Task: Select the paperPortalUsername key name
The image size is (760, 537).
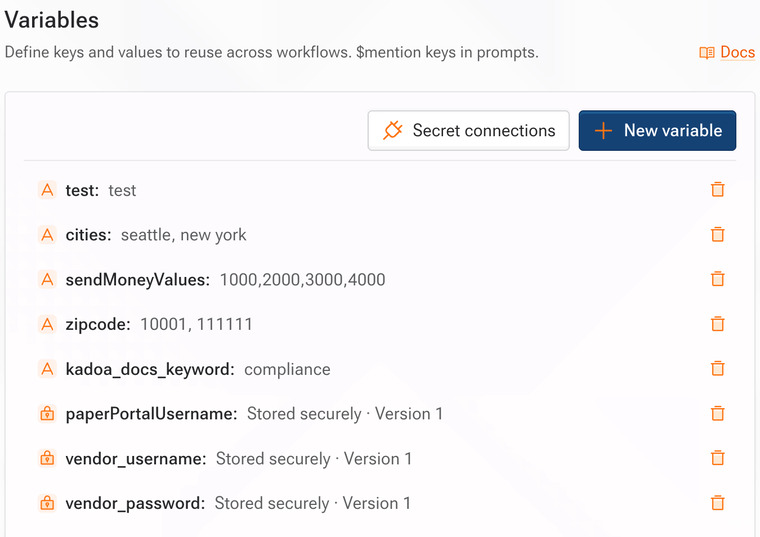Action: click(151, 414)
